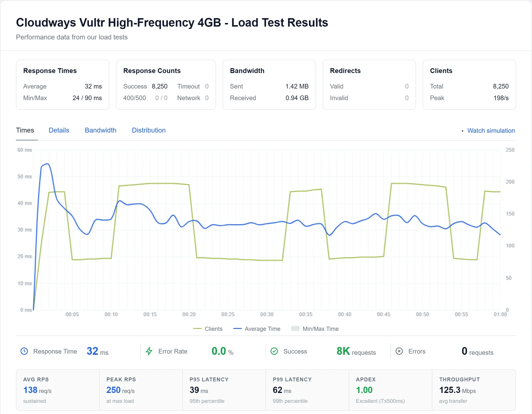This screenshot has width=532, height=414.
Task: Toggle the Clients legend line swatch
Action: point(197,329)
